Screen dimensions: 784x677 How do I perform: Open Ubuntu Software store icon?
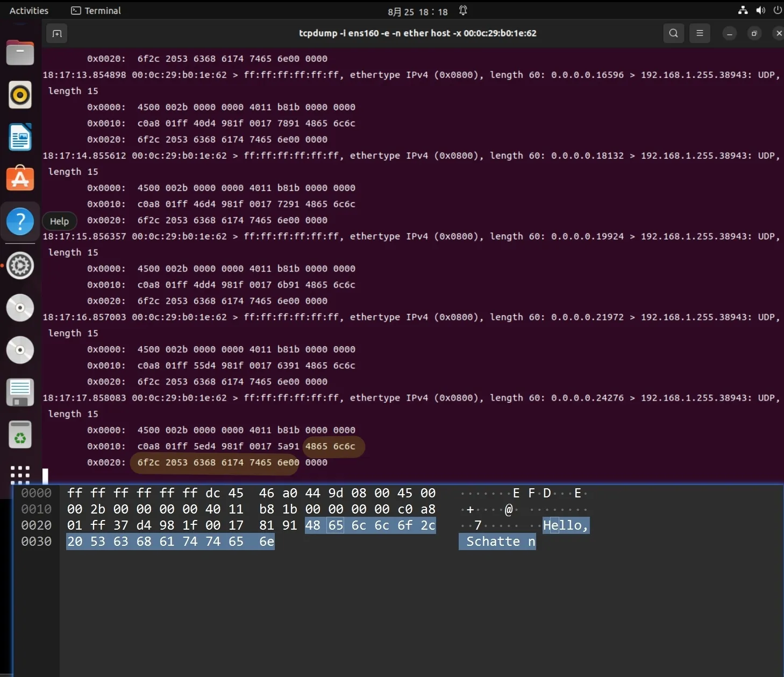(x=20, y=179)
